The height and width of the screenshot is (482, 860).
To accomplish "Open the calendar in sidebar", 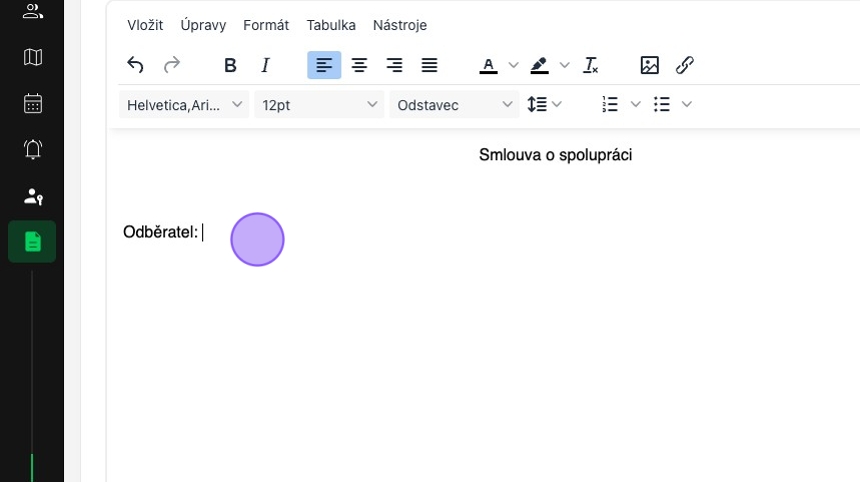I will coord(32,103).
